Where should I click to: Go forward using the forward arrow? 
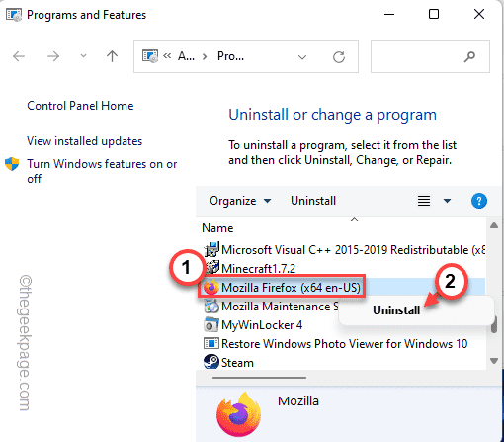[x=53, y=56]
